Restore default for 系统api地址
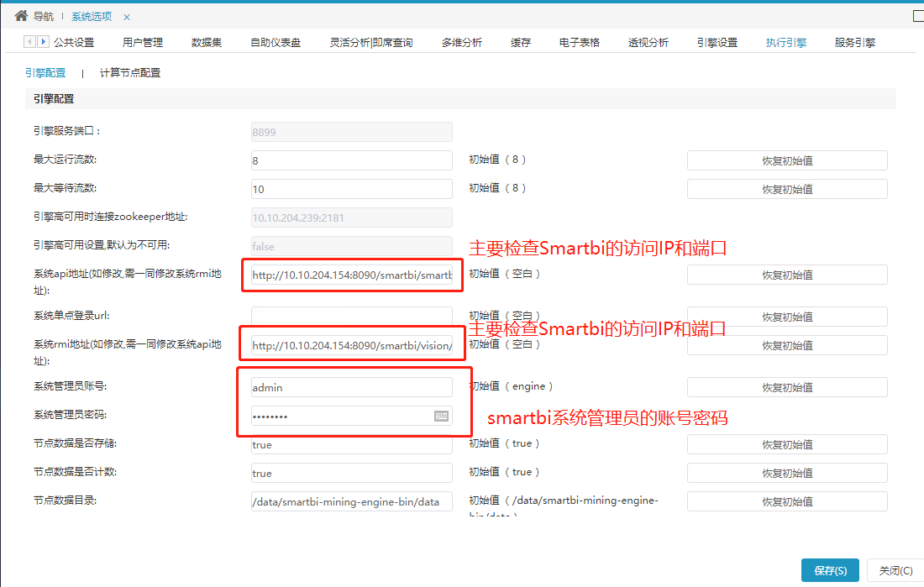This screenshot has width=924, height=587. 787,275
